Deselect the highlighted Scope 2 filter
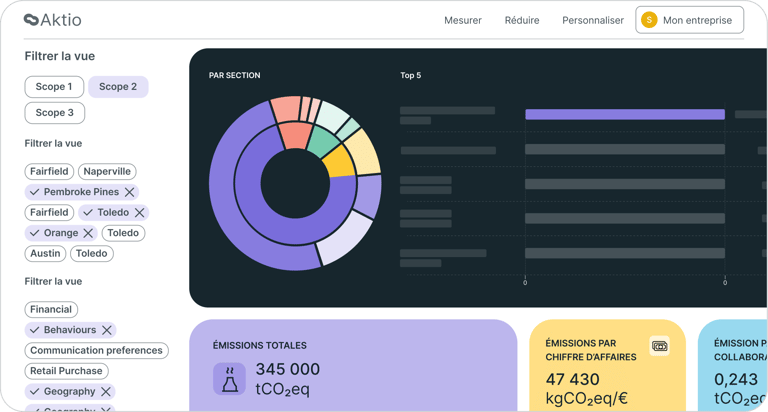The width and height of the screenshot is (768, 412). [x=118, y=87]
